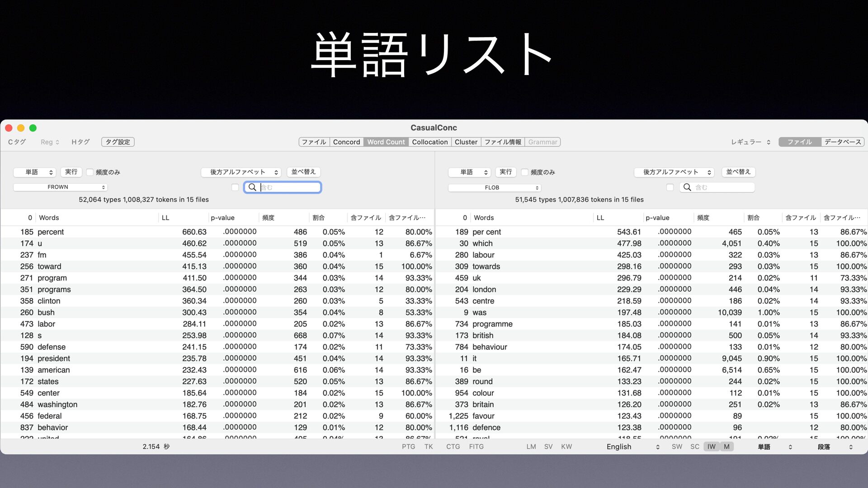Click the PTG indicator in bottom bar
This screenshot has width=868, height=488.
(x=408, y=446)
